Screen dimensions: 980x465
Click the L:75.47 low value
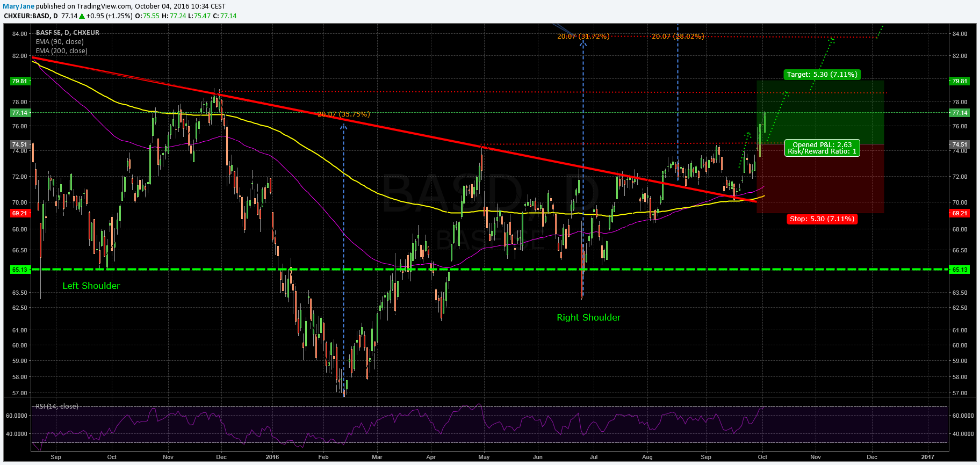pos(199,16)
